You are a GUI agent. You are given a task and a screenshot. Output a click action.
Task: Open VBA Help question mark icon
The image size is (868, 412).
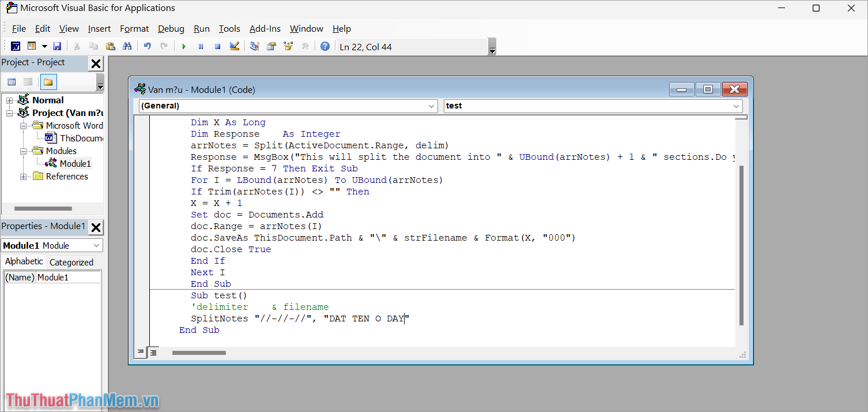pyautogui.click(x=325, y=47)
